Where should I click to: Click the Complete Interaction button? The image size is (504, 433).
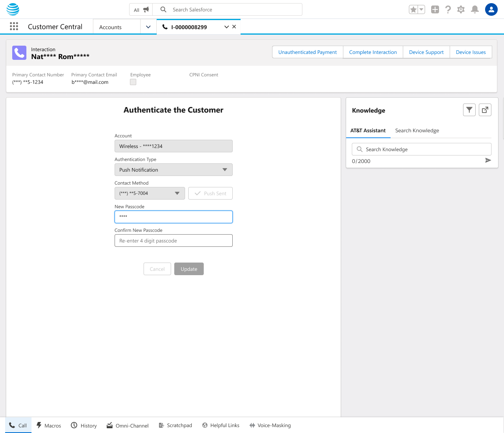pos(373,52)
